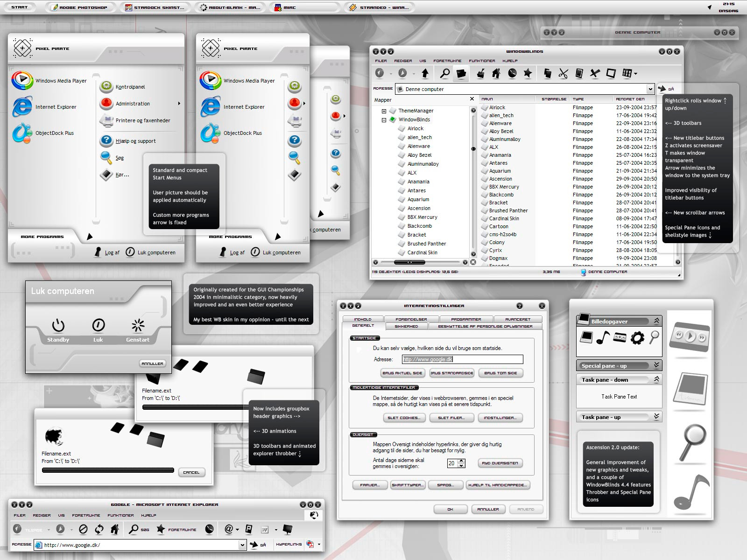Open Views dropdown arrow in WindowBlinds explorer toolbar
The height and width of the screenshot is (560, 747).
635,74
